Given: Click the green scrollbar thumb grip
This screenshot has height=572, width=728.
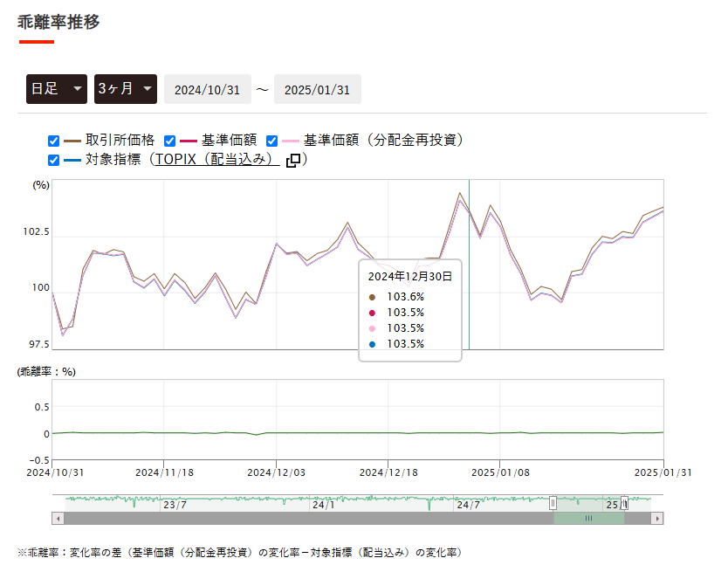Looking at the screenshot, I should click(x=588, y=518).
